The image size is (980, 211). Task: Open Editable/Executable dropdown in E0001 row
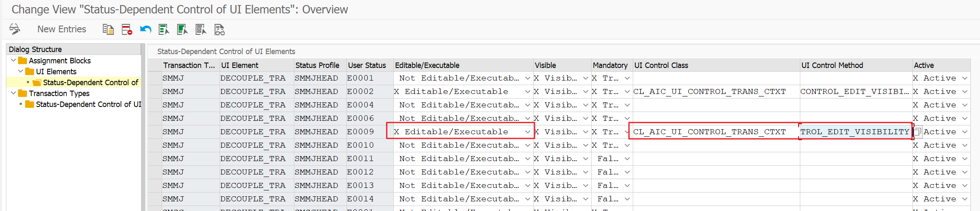(x=527, y=78)
